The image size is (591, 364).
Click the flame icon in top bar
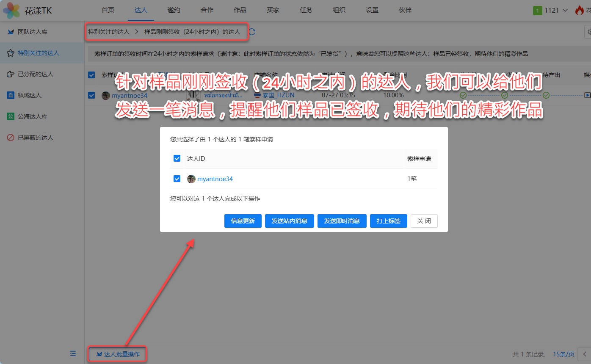pyautogui.click(x=579, y=11)
